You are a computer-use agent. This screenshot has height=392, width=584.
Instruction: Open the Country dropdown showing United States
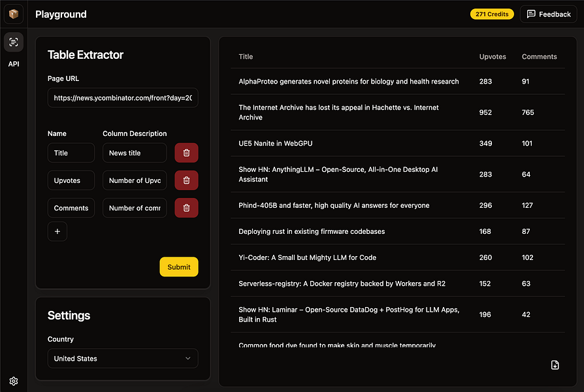coord(123,359)
